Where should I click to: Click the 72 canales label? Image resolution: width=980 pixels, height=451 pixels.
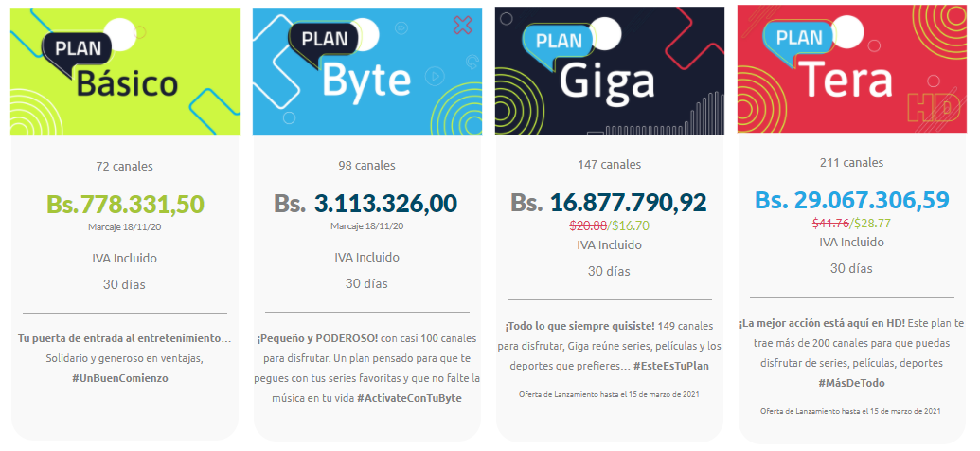point(124,167)
